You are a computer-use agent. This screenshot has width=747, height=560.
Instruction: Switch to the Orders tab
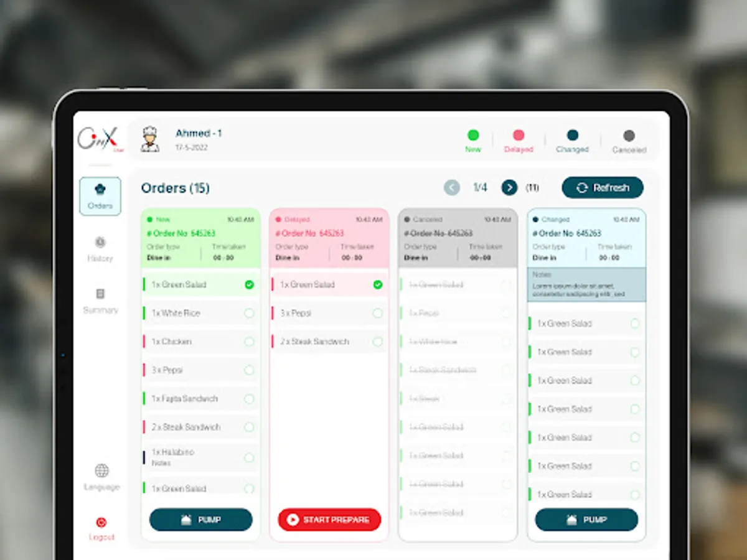tap(100, 196)
